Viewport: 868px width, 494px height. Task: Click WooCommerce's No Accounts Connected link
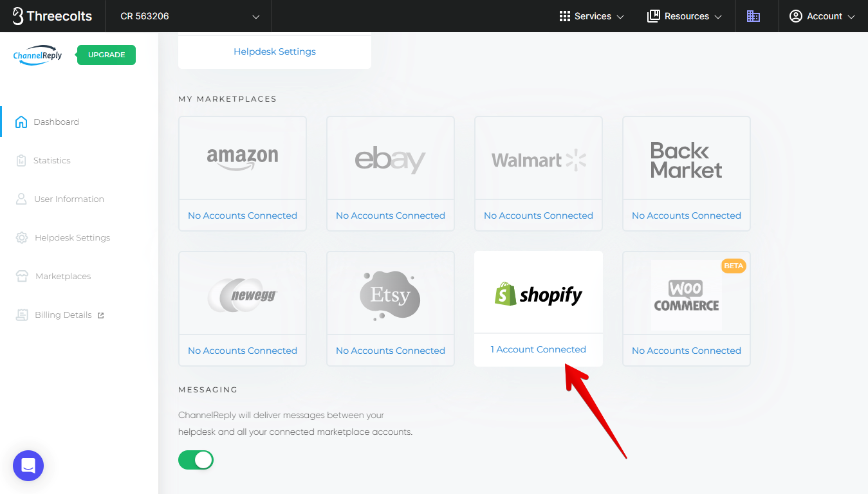click(687, 351)
